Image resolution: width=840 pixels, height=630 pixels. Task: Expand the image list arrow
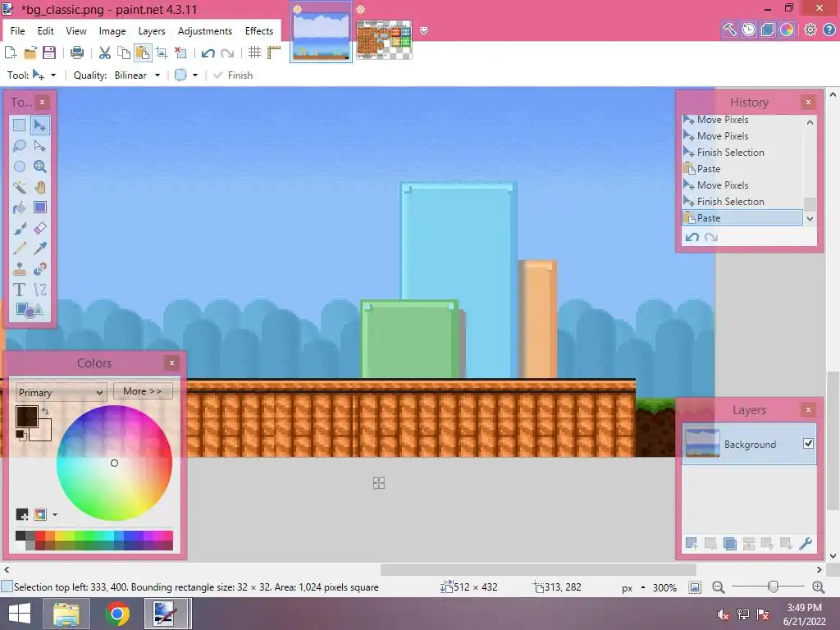(424, 30)
